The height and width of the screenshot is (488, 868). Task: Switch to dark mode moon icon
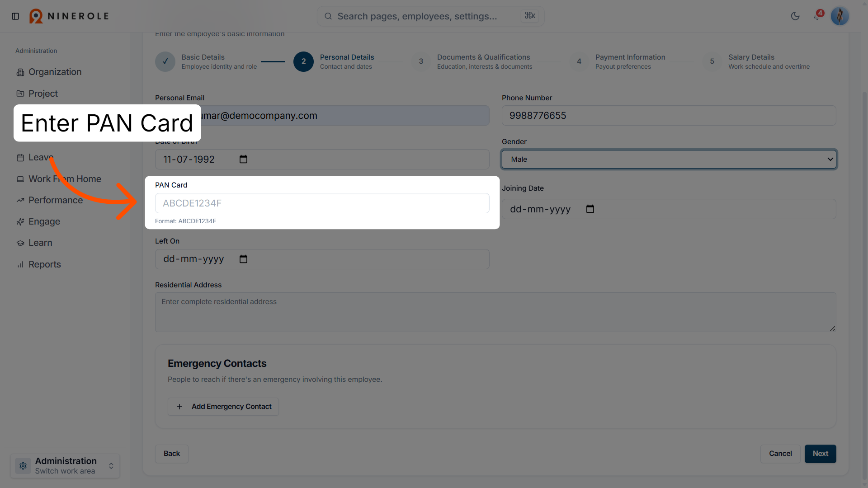click(795, 16)
